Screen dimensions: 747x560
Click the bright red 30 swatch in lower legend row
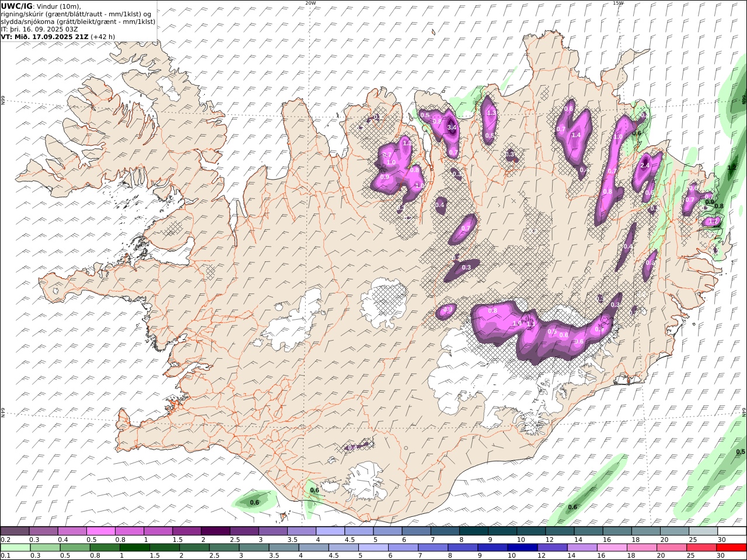(731, 547)
